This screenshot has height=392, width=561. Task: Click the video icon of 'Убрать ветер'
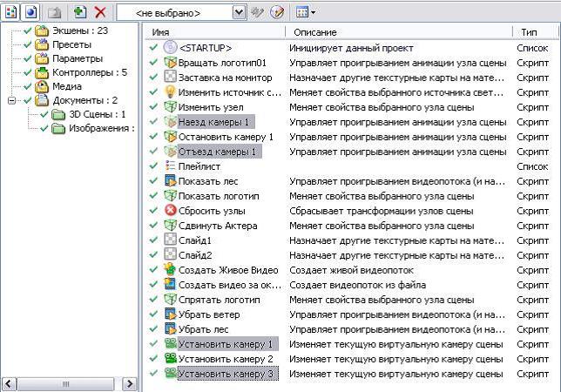pyautogui.click(x=171, y=314)
